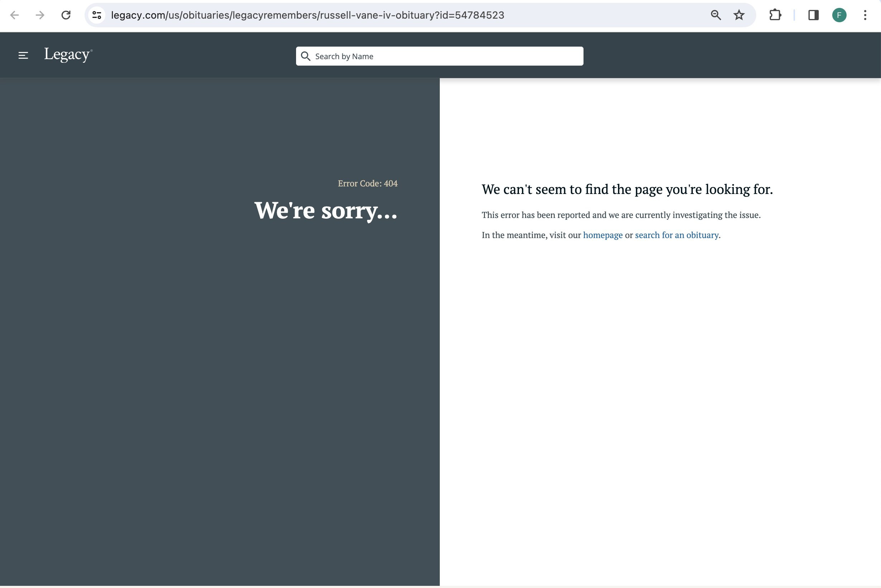Click the Legacy logo

(68, 55)
